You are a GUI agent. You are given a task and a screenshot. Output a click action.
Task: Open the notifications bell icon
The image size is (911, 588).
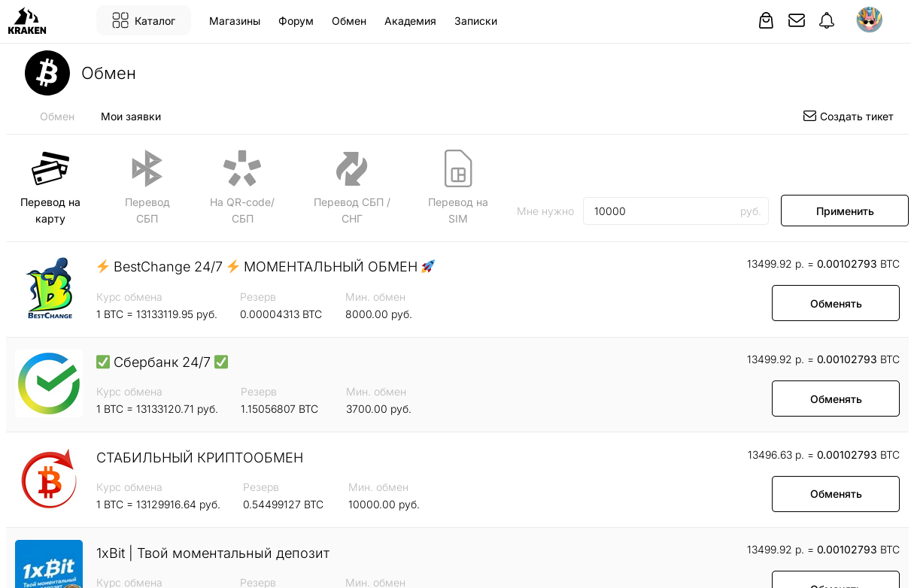827,20
